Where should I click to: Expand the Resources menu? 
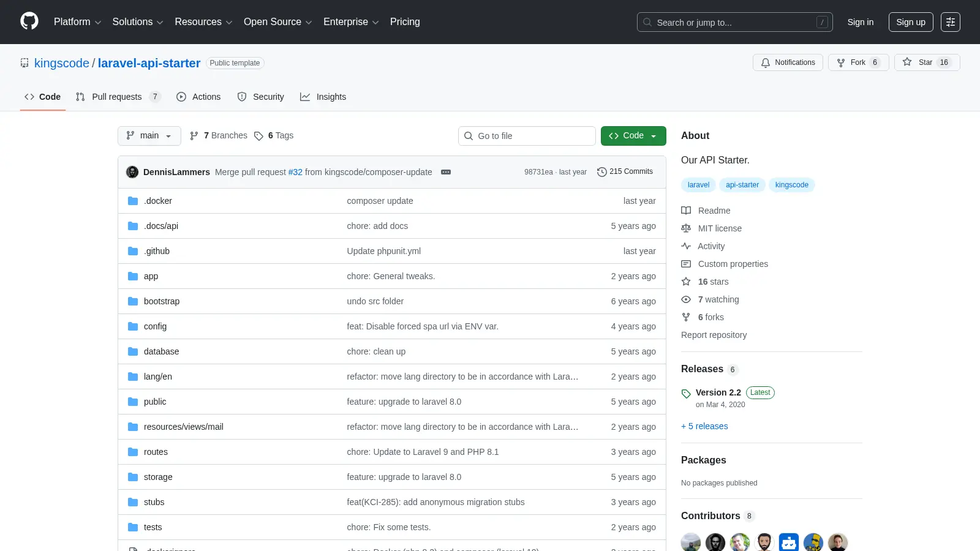203,22
